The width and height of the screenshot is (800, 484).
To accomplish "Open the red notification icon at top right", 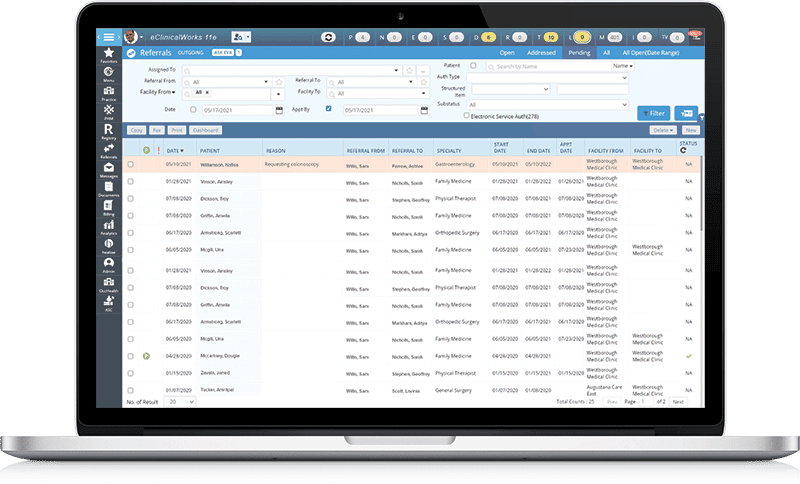I will click(x=695, y=35).
